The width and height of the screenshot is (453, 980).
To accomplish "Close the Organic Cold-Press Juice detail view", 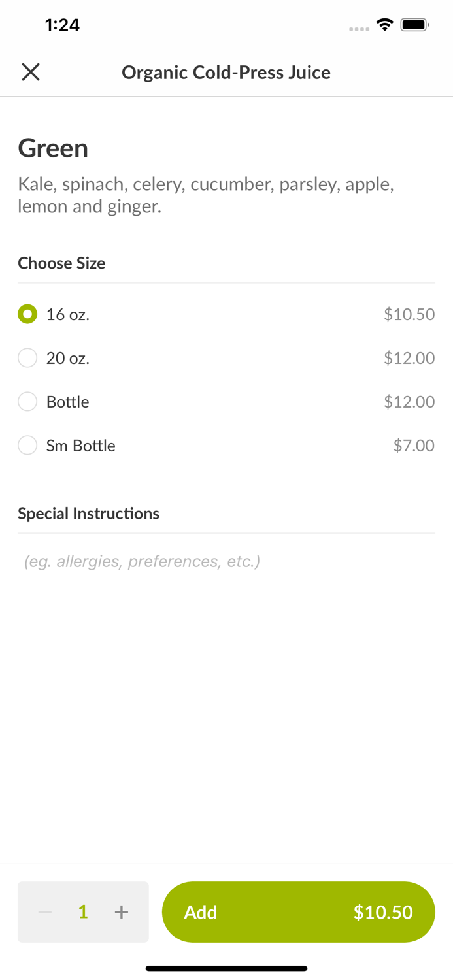I will (31, 72).
